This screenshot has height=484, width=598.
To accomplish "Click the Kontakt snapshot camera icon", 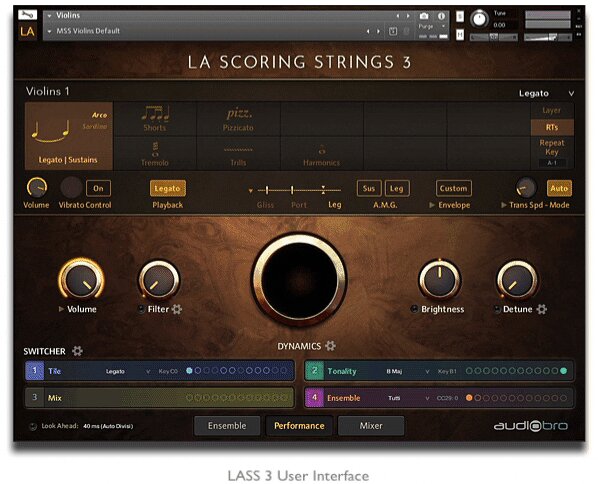I will point(424,16).
